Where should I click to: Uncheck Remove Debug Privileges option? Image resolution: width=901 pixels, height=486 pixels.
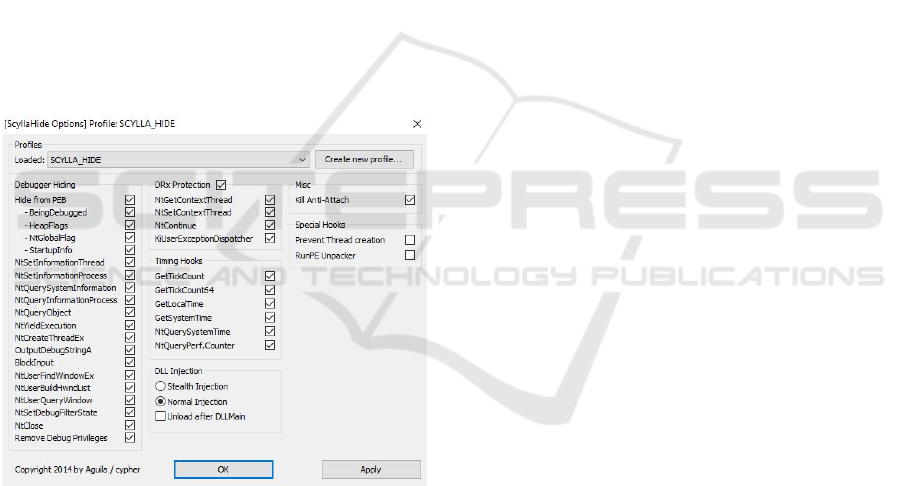[130, 438]
